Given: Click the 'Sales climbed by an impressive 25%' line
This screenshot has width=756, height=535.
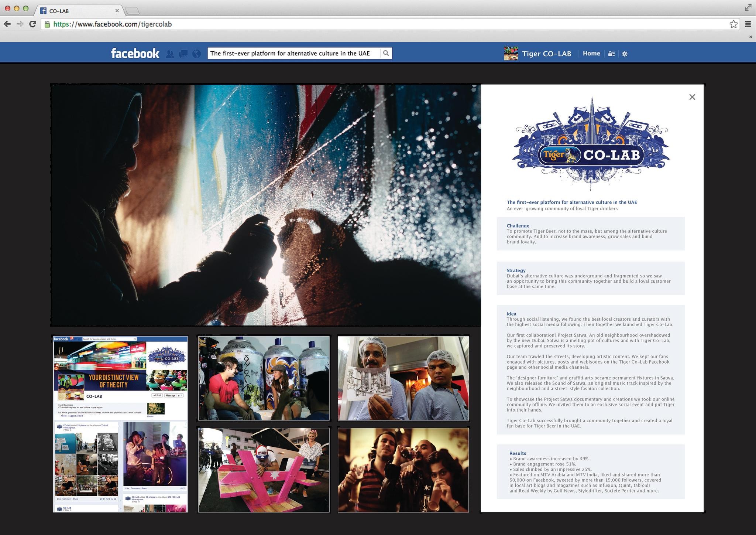Looking at the screenshot, I should (x=551, y=469).
